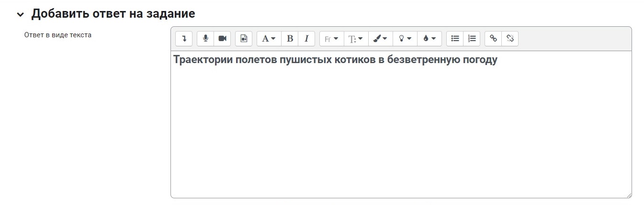Click the unlink broken chain icon
Image resolution: width=644 pixels, height=205 pixels.
coord(510,39)
